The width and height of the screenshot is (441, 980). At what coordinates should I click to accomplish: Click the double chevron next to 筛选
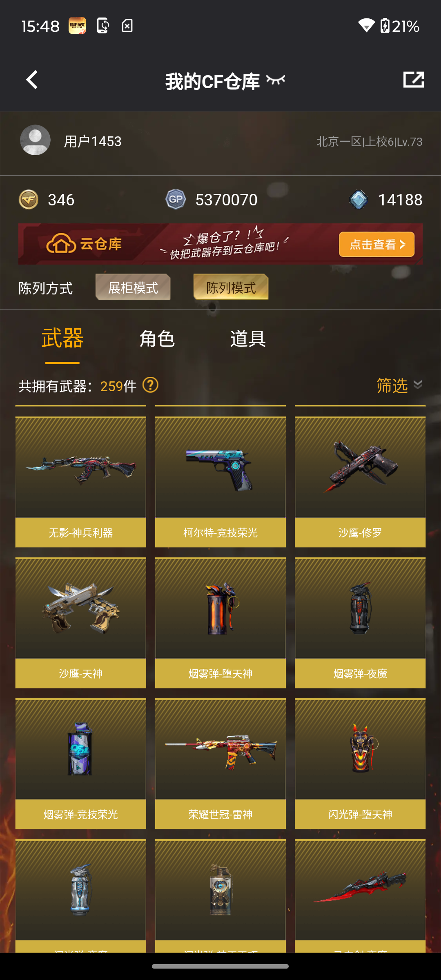tap(417, 385)
